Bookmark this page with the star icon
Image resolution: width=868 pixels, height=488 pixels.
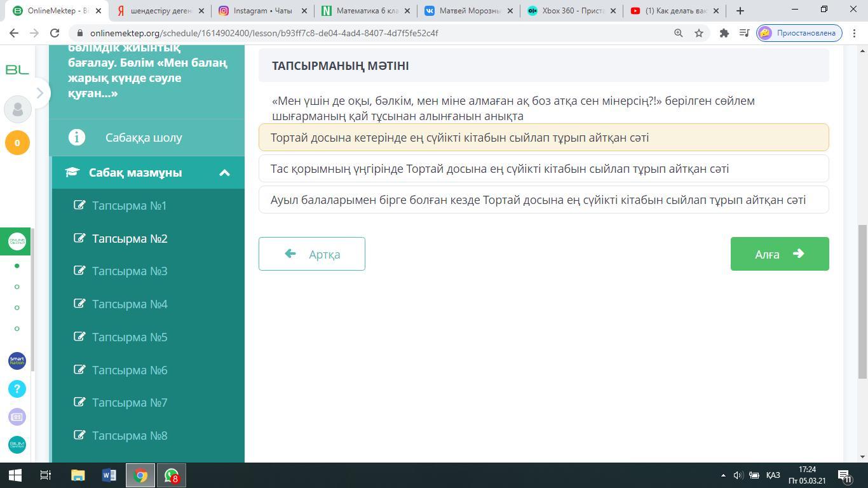pyautogui.click(x=699, y=33)
